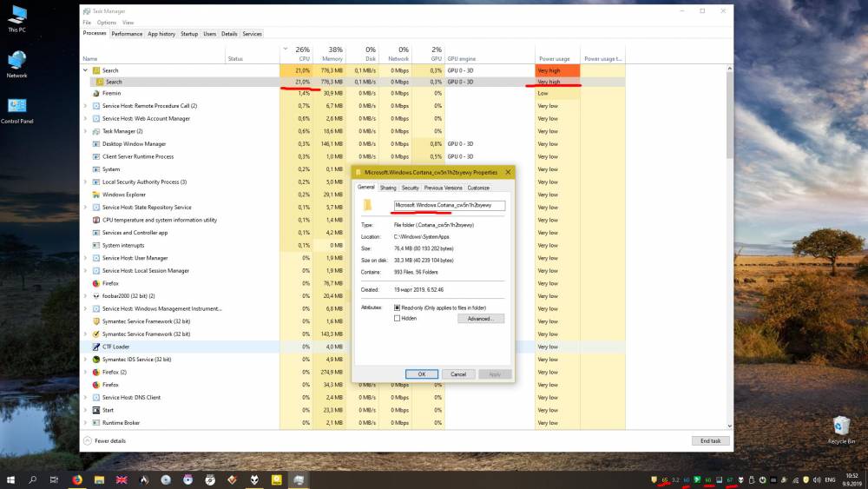Click the Start process icon in list
This screenshot has width=868, height=489.
[x=96, y=410]
